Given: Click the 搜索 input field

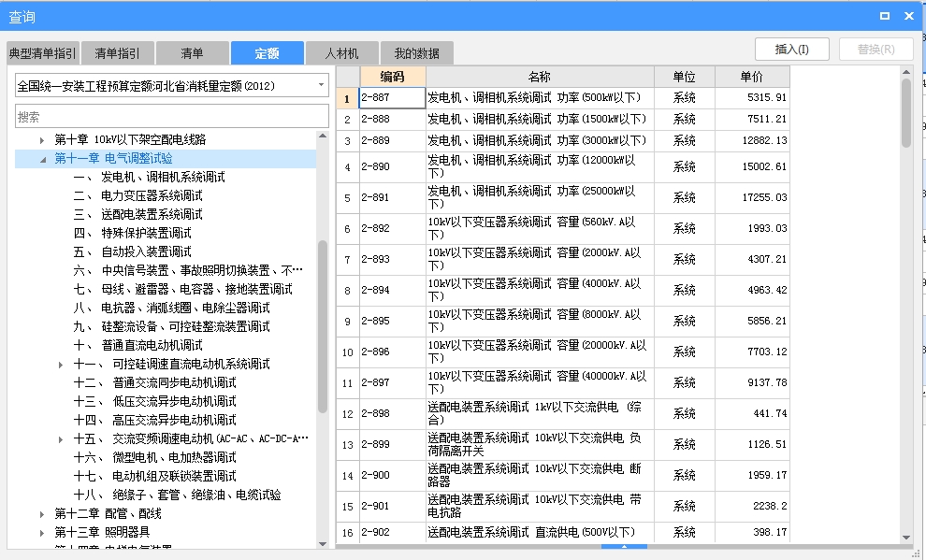Looking at the screenshot, I should [172, 116].
